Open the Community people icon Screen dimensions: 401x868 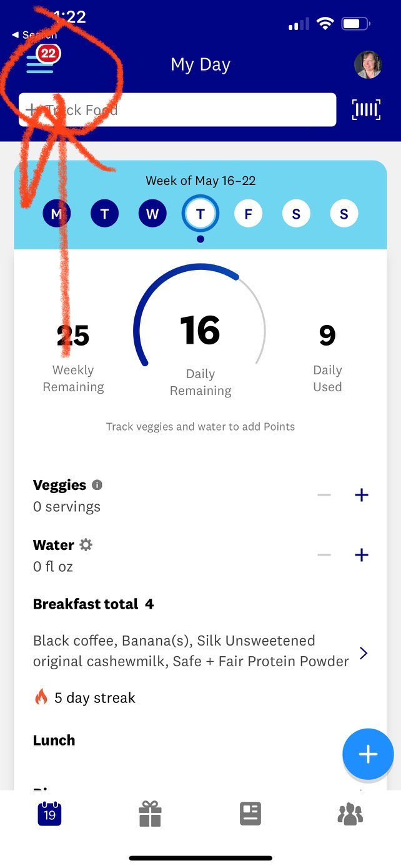coord(350,813)
